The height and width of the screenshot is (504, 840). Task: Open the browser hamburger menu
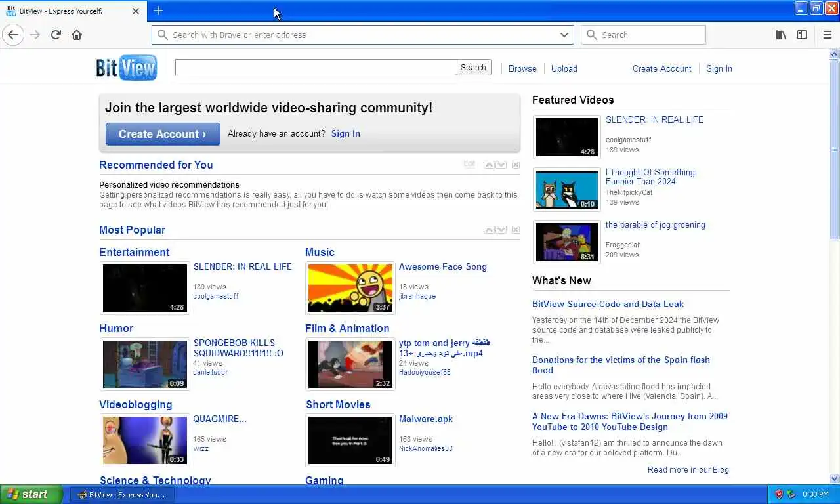click(827, 35)
